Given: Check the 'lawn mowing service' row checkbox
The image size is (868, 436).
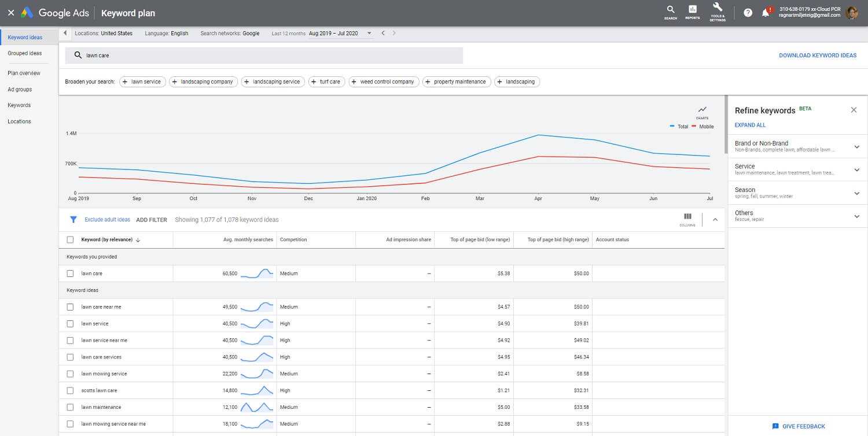Looking at the screenshot, I should 70,374.
